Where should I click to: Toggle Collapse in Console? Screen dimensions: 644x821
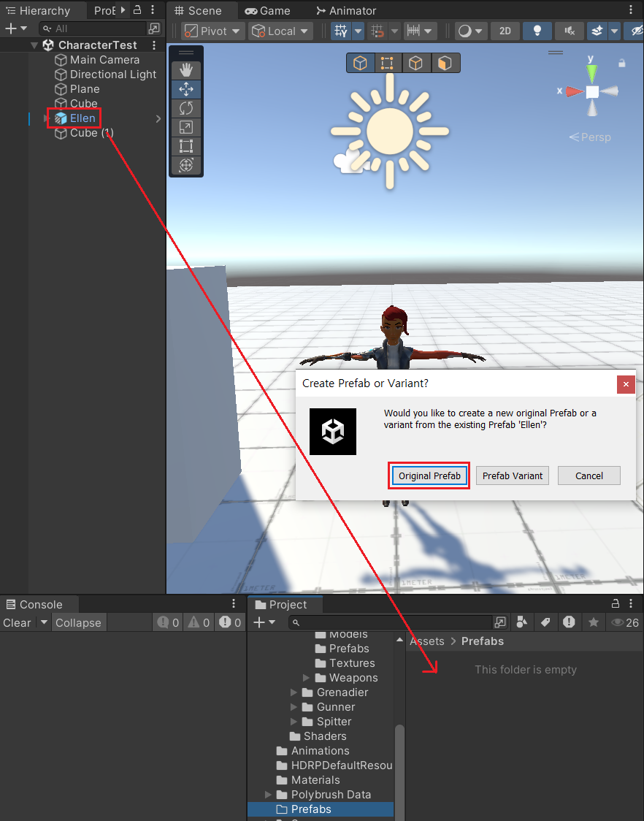78,622
